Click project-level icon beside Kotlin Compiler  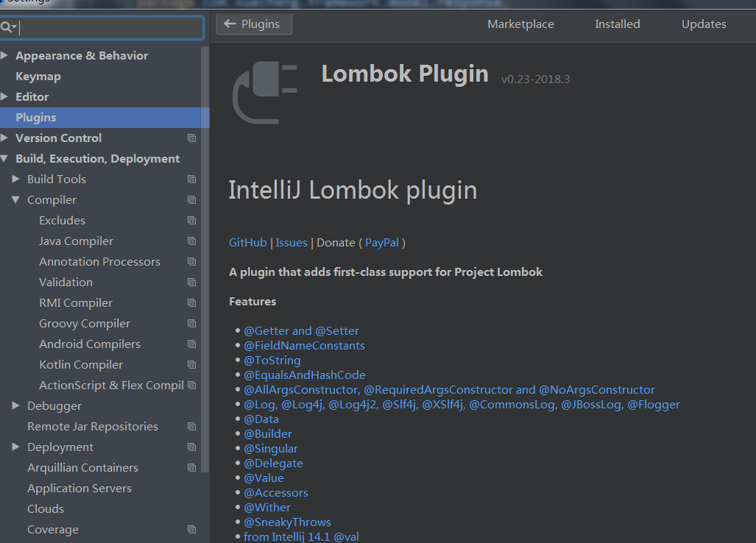[192, 365]
